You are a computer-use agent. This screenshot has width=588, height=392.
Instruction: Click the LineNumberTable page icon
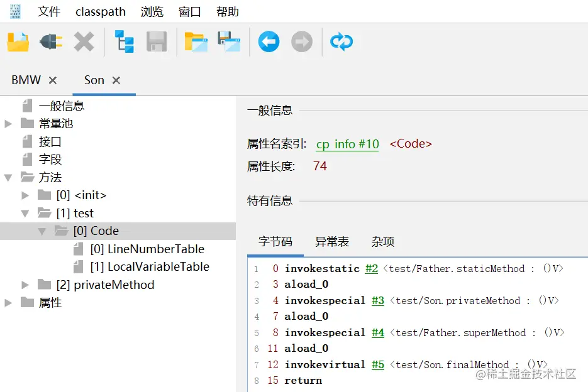tap(78, 249)
